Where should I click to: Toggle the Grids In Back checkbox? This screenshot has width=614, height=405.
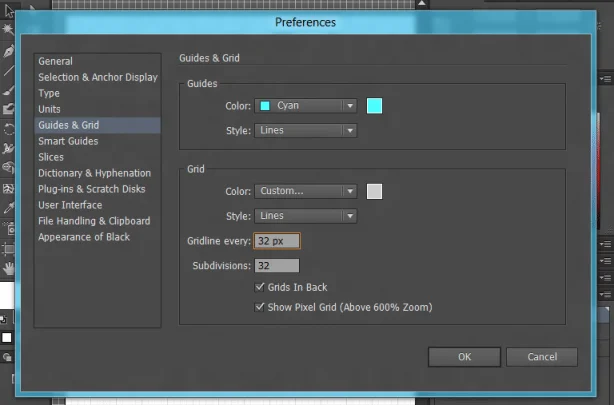(259, 287)
